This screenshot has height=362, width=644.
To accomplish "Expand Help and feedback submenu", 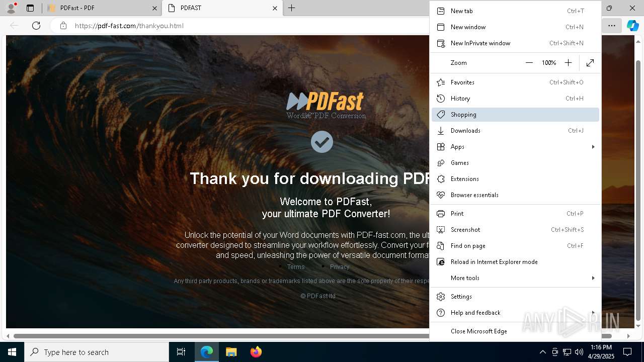I will click(515, 313).
